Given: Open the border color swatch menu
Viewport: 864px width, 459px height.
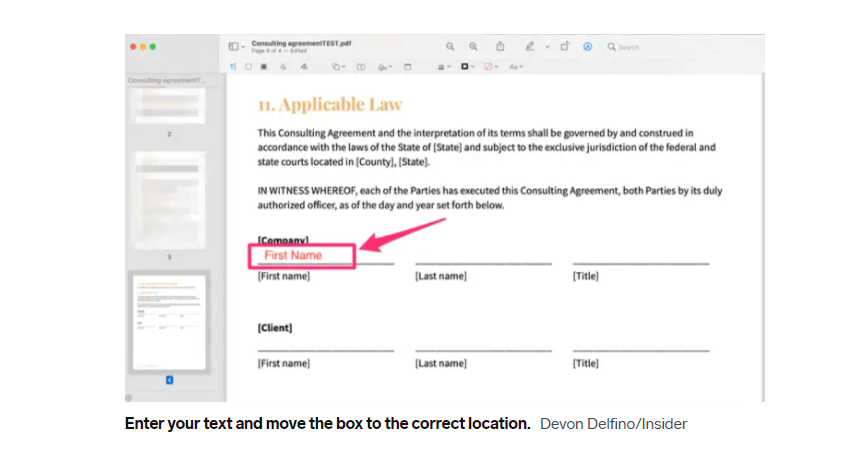Looking at the screenshot, I should [x=467, y=67].
